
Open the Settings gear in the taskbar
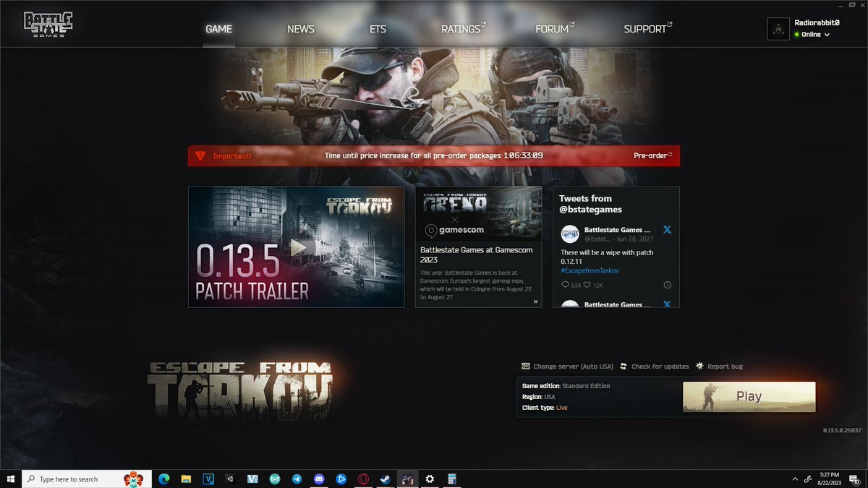[430, 479]
